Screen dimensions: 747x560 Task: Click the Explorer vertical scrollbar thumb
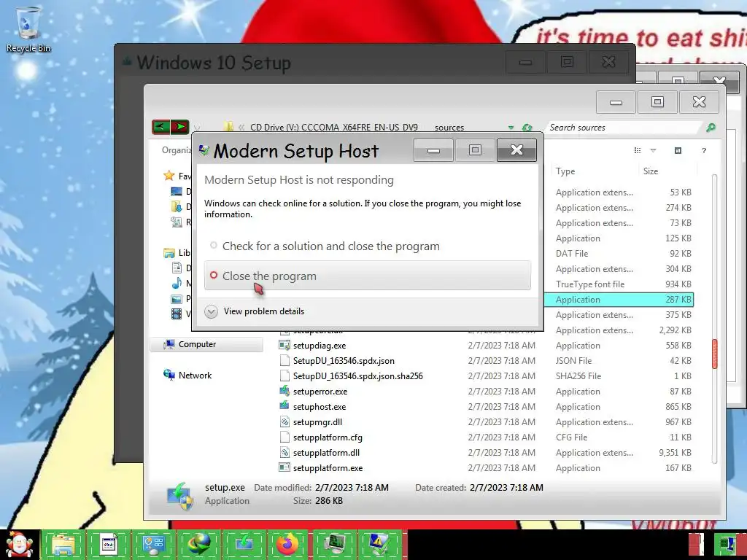pos(715,354)
